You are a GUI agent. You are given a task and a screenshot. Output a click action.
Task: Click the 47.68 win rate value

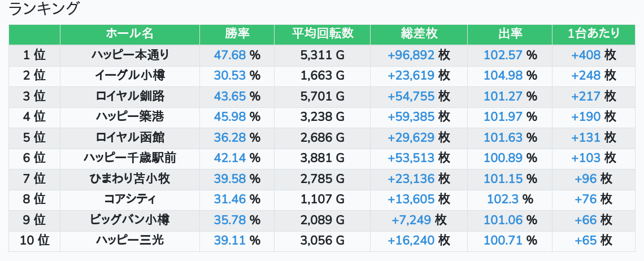click(230, 55)
